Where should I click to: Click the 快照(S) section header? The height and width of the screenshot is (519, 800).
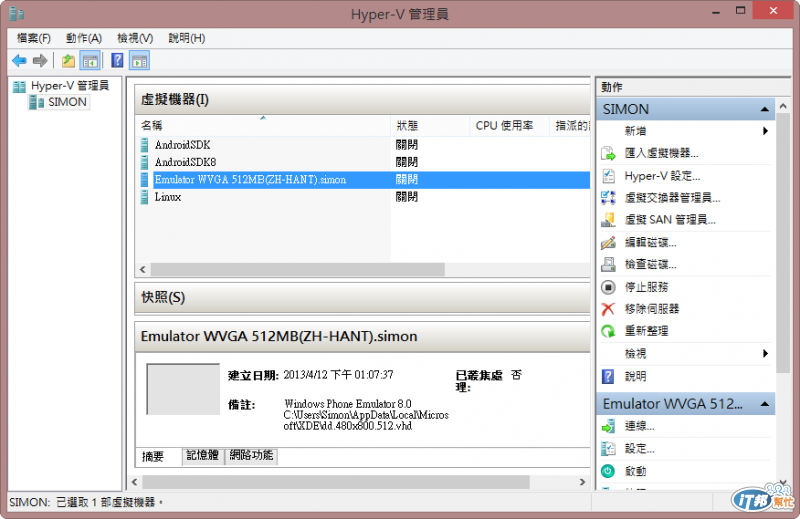362,298
